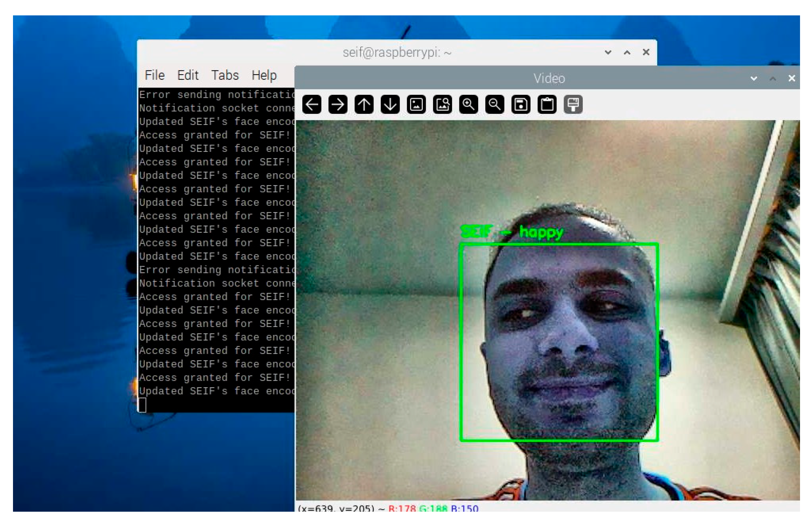812x524 pixels.
Task: Click the first 'Access granted for SEIF!' line
Action: coord(214,135)
